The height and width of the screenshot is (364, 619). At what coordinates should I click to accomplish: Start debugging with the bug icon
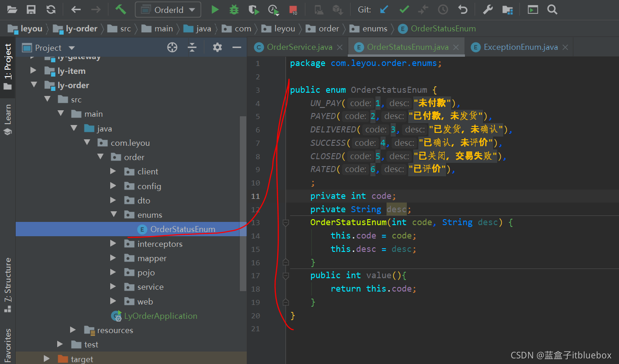234,9
